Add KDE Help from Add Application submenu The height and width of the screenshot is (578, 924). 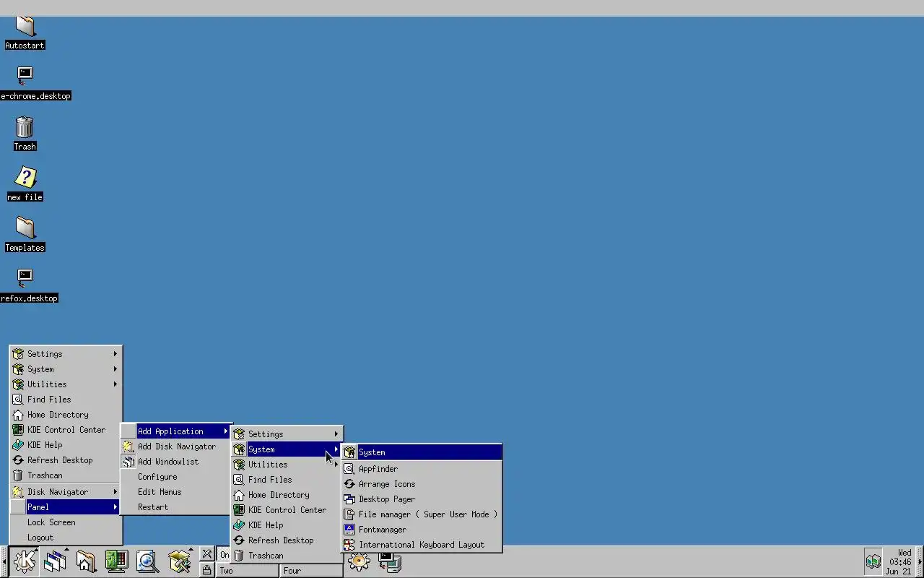coord(287,525)
